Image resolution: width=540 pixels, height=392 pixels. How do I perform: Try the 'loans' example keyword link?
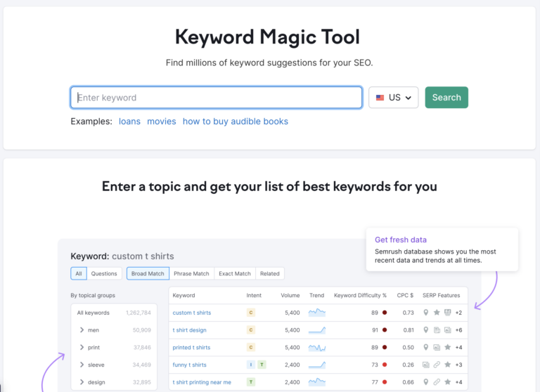pos(129,122)
